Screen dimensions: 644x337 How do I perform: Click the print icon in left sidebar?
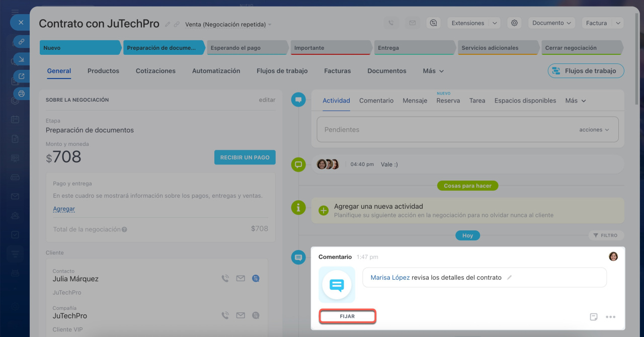21,94
